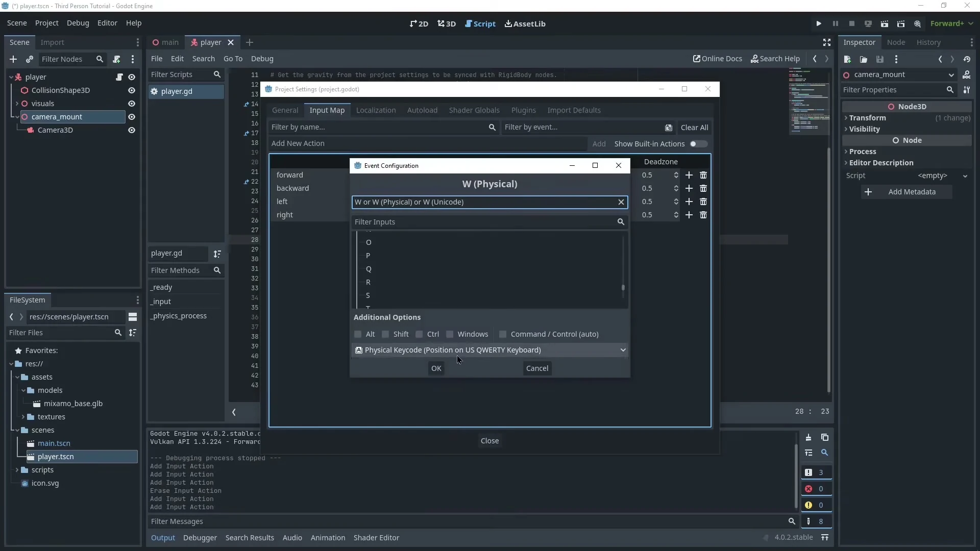Open the Inspector history list

click(x=967, y=59)
